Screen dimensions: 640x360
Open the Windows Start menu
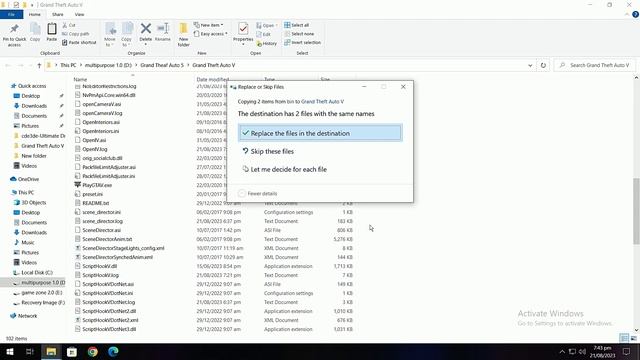point(9,351)
